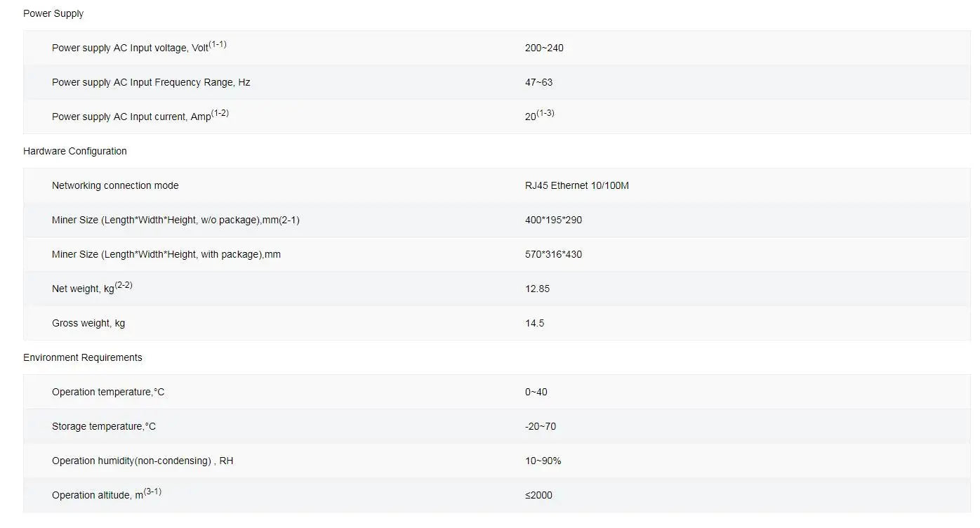Select the RJ45 Ethernet 10/100M value
This screenshot has height=528, width=980.
577,185
